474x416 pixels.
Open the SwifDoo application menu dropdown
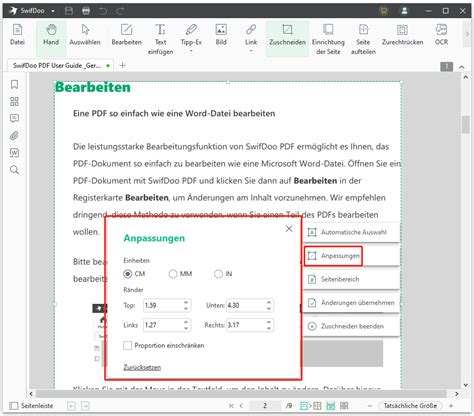pos(53,11)
